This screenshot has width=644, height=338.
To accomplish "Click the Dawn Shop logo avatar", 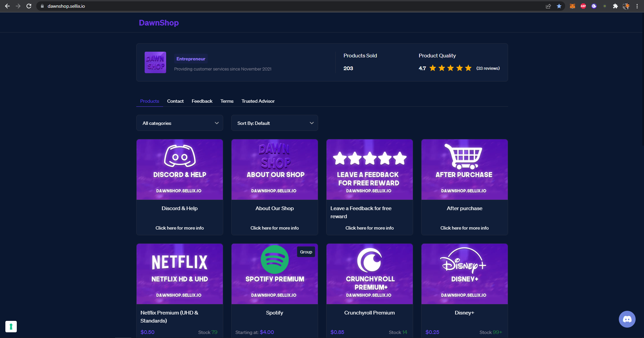I will pos(155,62).
